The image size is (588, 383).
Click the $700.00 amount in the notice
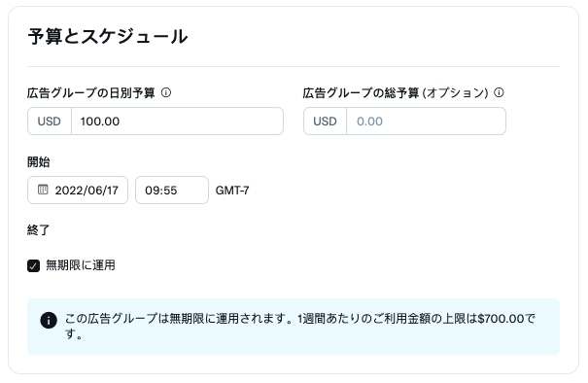pyautogui.click(x=501, y=319)
